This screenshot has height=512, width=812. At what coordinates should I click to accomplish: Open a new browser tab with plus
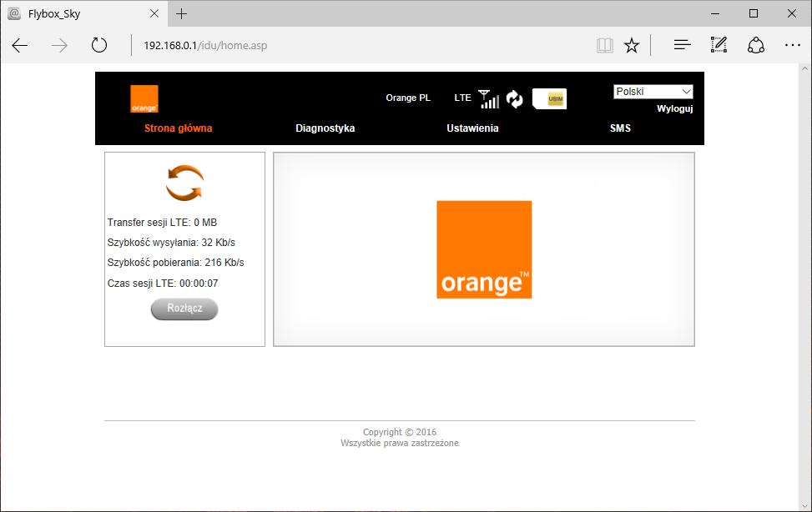tap(181, 14)
